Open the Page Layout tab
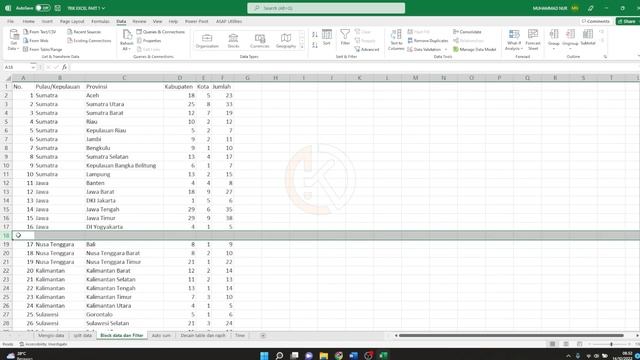640x360 pixels. point(72,21)
